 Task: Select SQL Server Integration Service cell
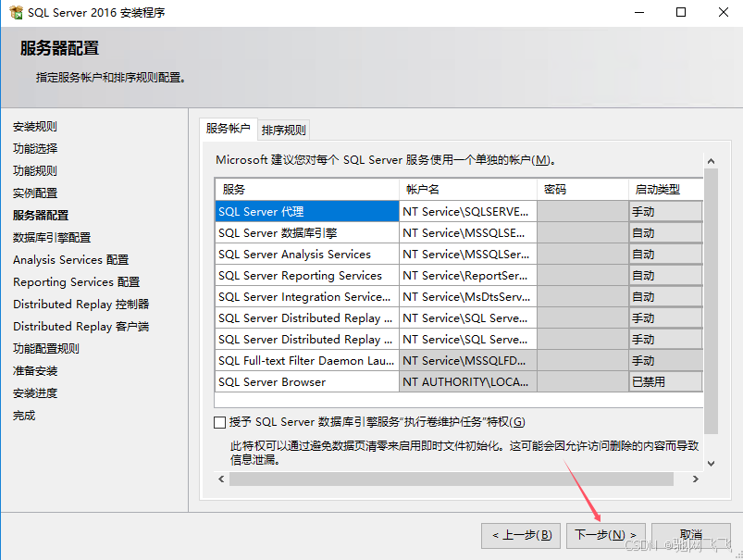pos(307,297)
